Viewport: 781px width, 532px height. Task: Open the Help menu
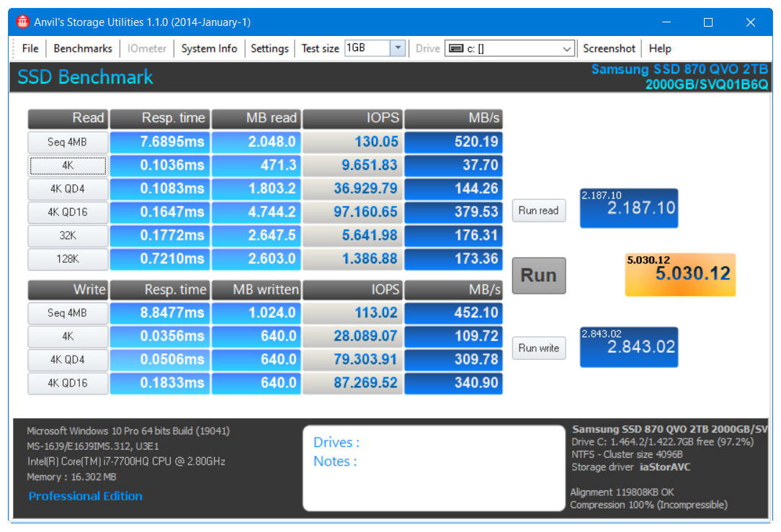(x=659, y=48)
